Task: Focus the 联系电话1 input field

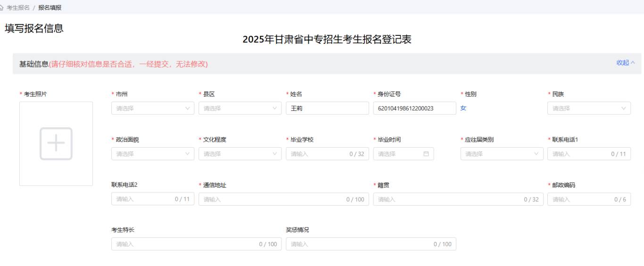Action: (x=580, y=154)
